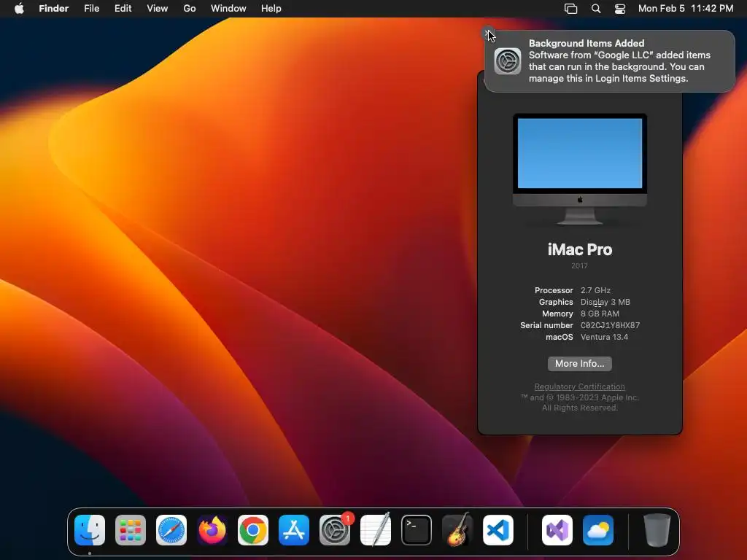Open TextEdit from the Dock

point(376,530)
